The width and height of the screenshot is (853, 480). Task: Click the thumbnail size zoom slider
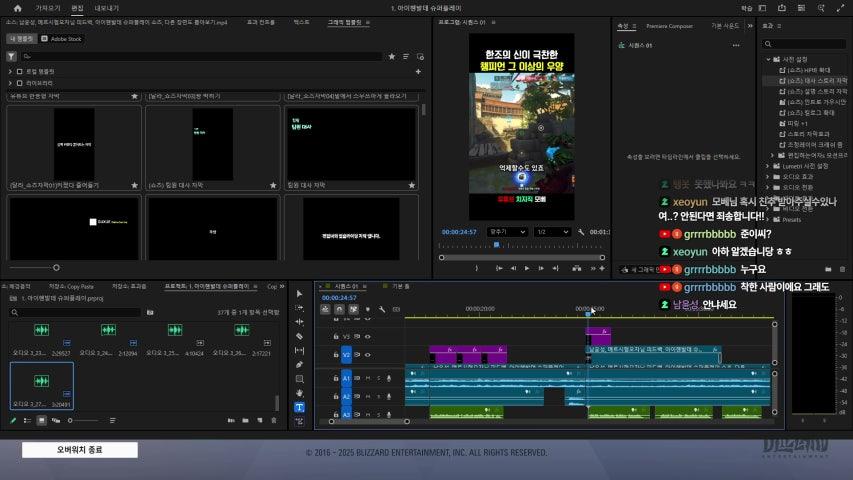click(x=56, y=268)
